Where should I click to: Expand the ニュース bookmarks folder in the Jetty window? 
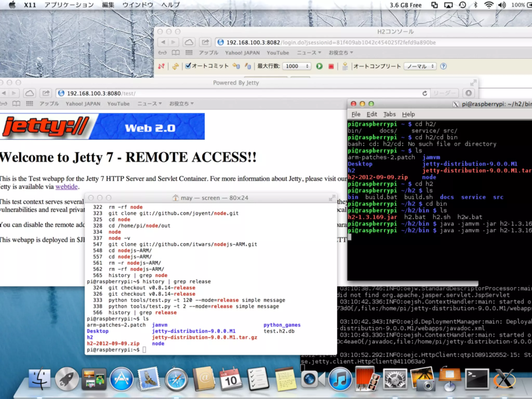[149, 104]
